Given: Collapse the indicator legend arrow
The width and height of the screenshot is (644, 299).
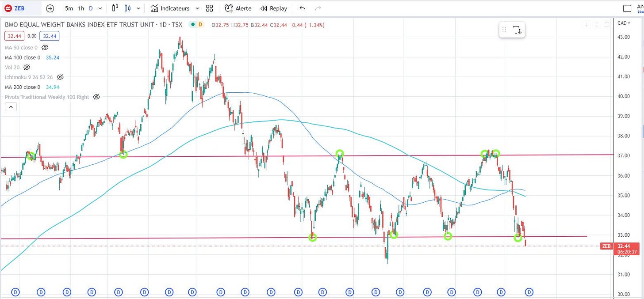Looking at the screenshot, I should coord(11,107).
